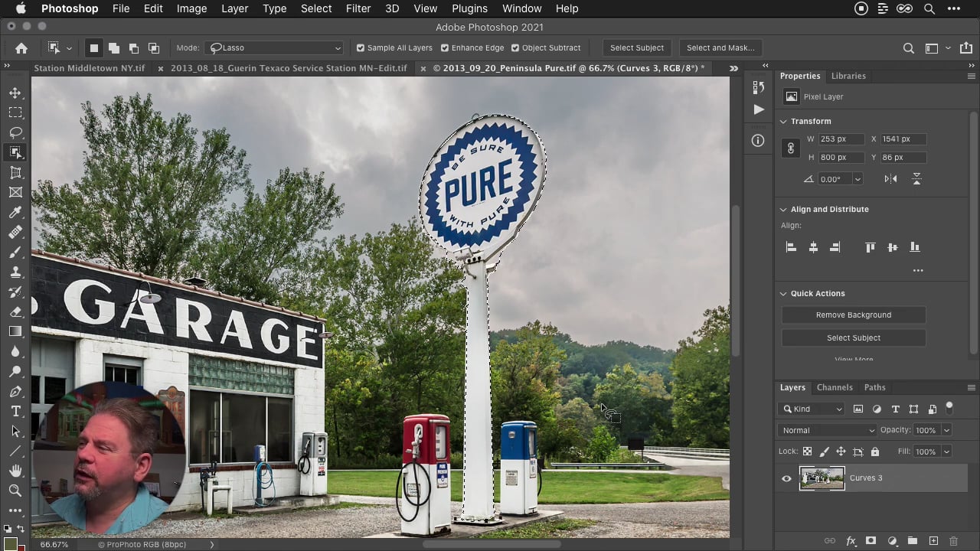The width and height of the screenshot is (980, 551).
Task: Open the Layer menu
Action: tap(234, 8)
